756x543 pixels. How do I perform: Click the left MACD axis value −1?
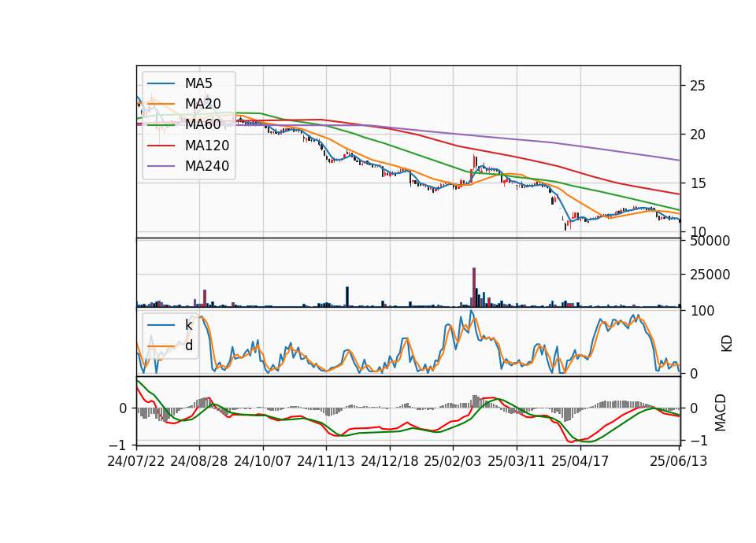coord(116,445)
